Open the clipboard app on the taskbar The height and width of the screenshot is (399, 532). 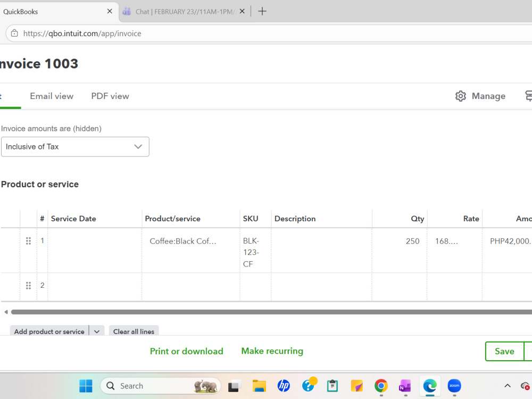click(332, 386)
